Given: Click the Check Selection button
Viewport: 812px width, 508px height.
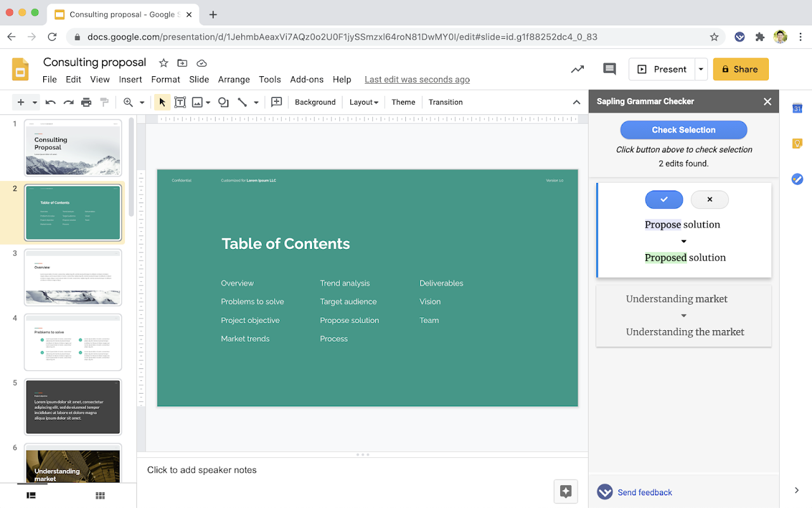Looking at the screenshot, I should click(684, 130).
